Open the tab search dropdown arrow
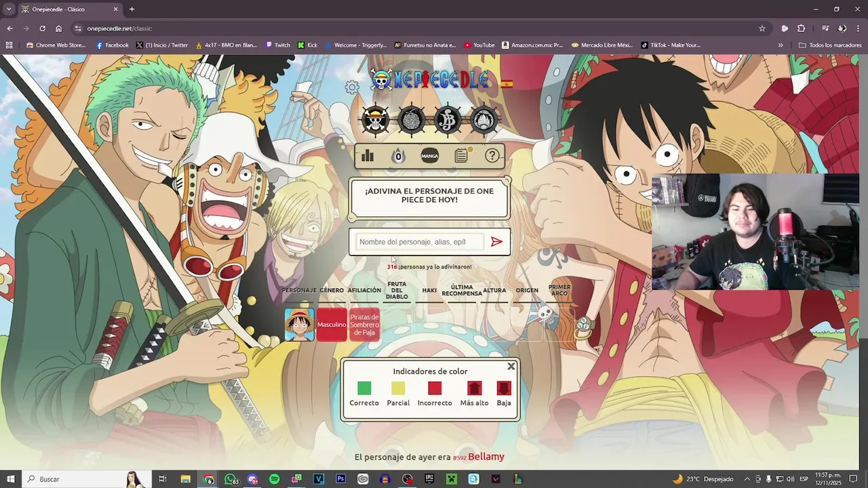This screenshot has height=488, width=868. click(x=8, y=9)
